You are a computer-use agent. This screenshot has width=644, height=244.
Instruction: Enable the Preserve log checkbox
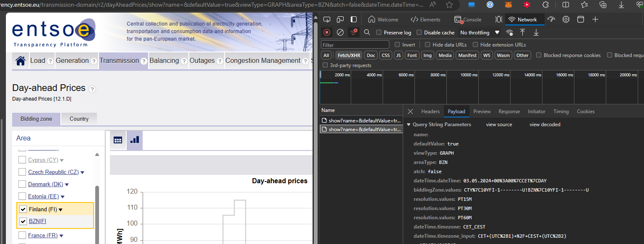(379, 33)
